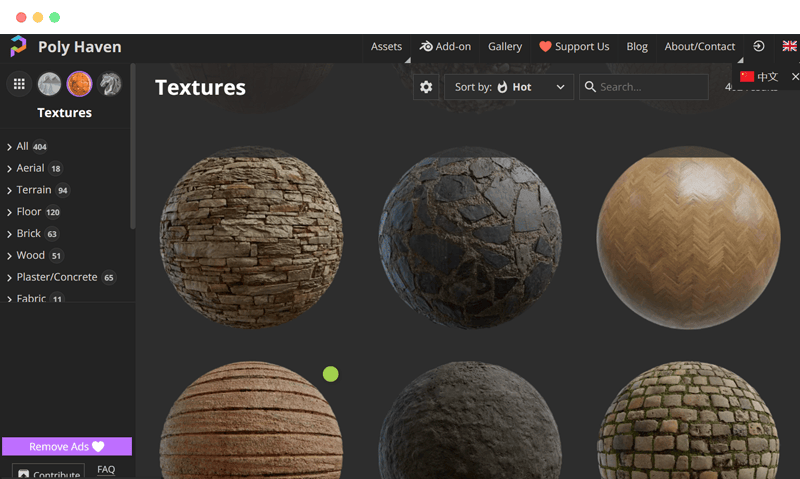
Task: Click the login account icon
Action: (759, 46)
